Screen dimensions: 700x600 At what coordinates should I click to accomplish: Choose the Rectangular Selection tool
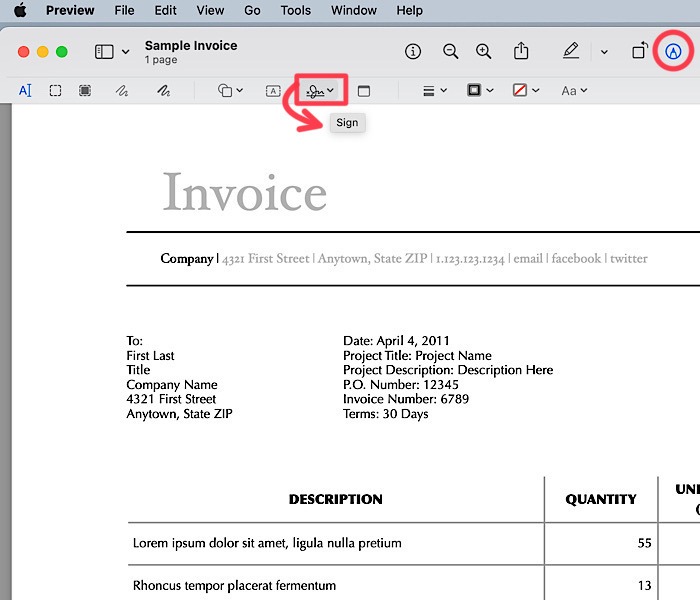56,90
